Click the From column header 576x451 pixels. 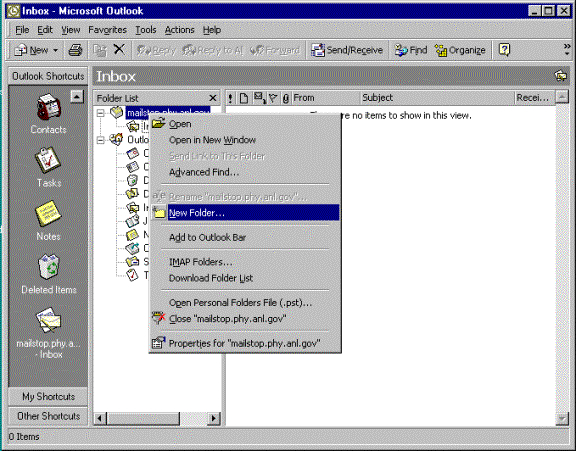325,98
